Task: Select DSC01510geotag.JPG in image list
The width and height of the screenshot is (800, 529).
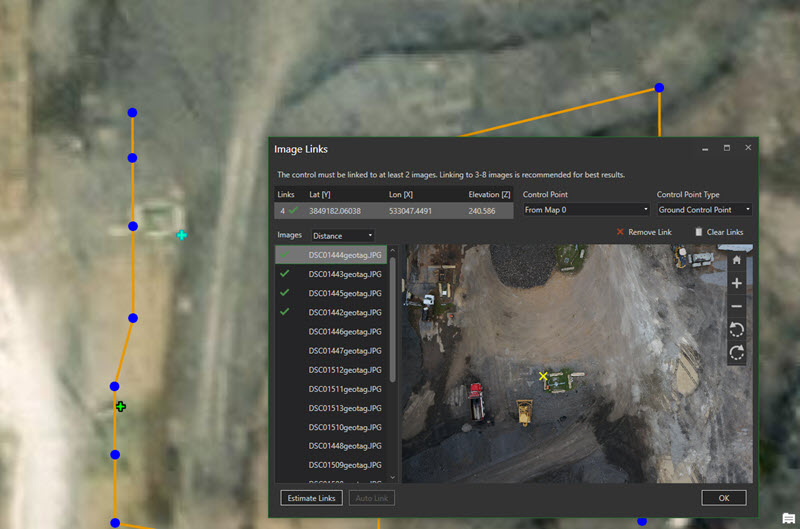Action: (331, 427)
